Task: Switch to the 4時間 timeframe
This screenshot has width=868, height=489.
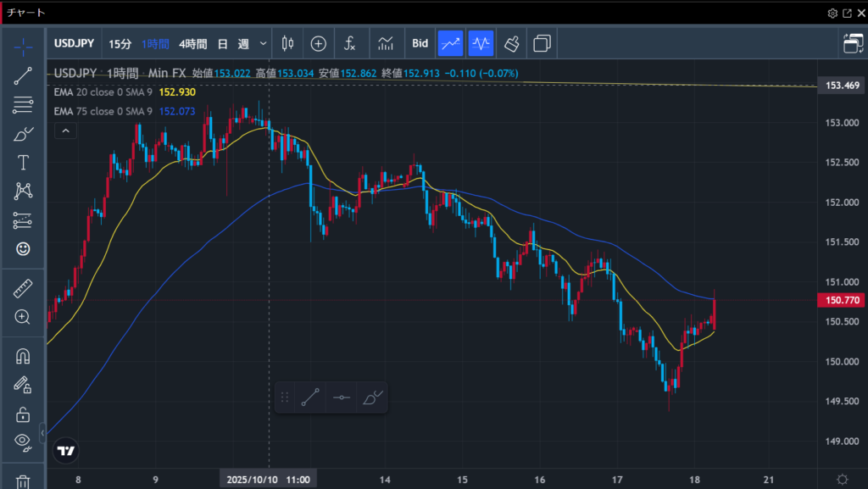Action: click(192, 43)
